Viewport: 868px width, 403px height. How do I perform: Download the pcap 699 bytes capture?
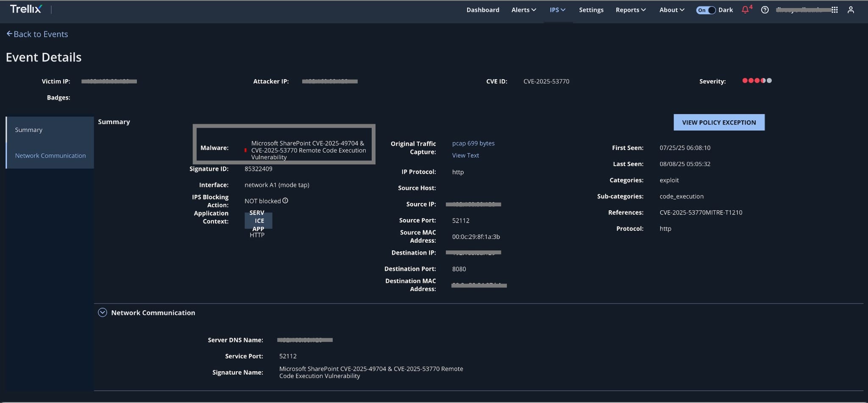[x=473, y=143]
